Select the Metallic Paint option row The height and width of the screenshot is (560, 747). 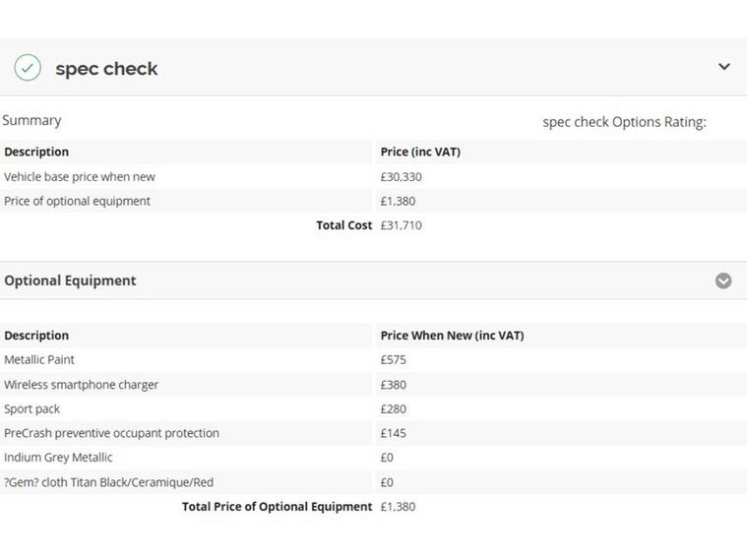coord(39,360)
